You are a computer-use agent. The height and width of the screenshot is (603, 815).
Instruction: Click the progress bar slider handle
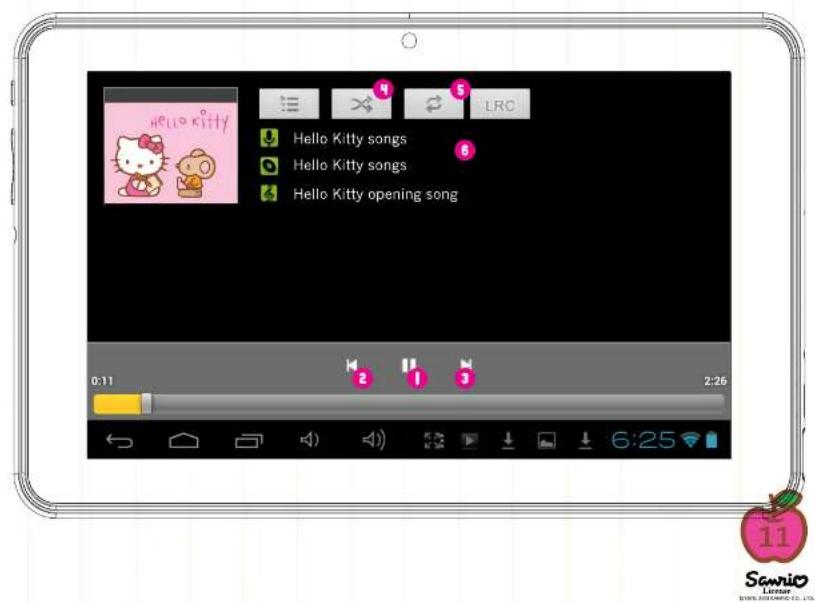tap(147, 404)
